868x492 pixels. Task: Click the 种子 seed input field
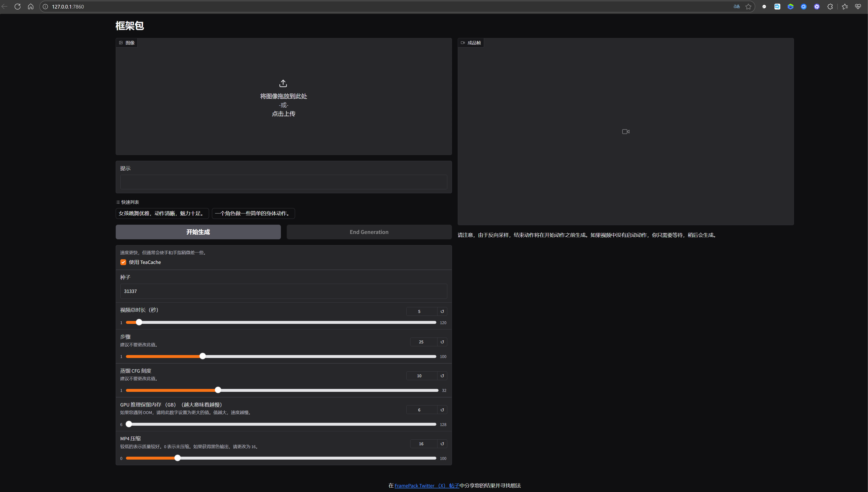click(x=283, y=291)
